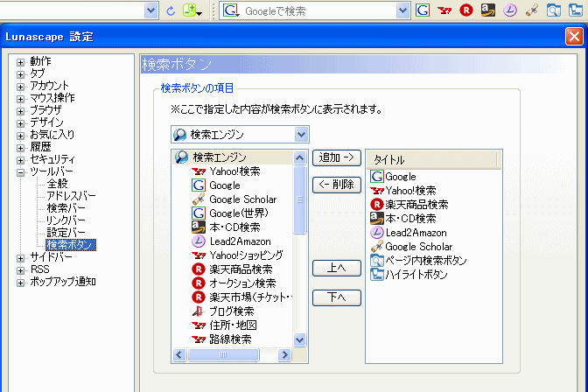Select Google(世界) in the engine list
The height and width of the screenshot is (392, 588).
coord(230,213)
